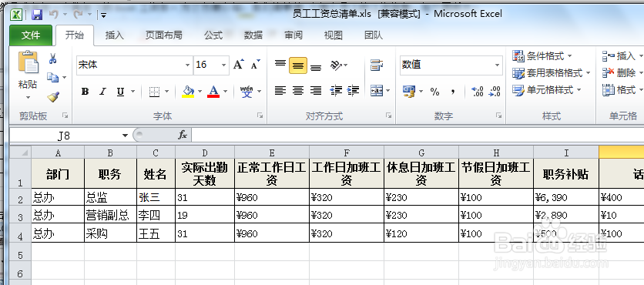Image resolution: width=644 pixels, height=285 pixels.
Task: Open the 文件 tab
Action: click(31, 35)
